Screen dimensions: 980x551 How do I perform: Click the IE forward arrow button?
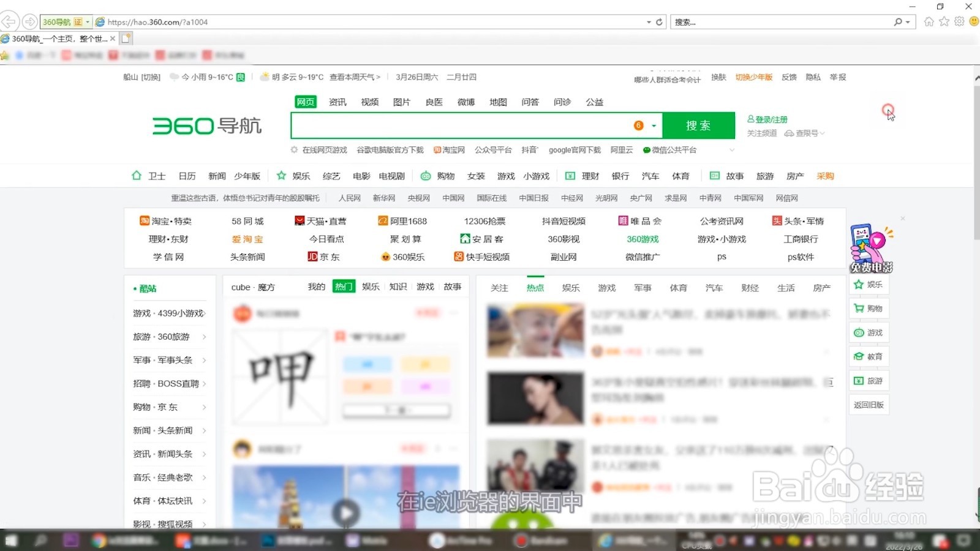(x=29, y=22)
